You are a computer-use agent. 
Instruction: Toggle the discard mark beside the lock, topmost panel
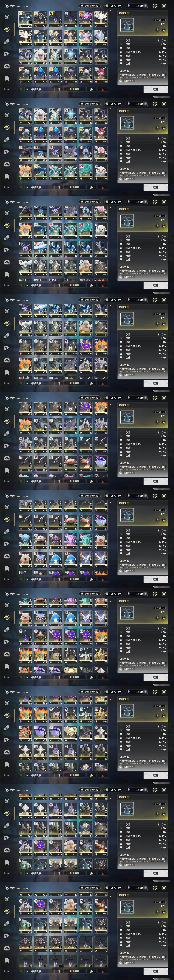(158, 30)
